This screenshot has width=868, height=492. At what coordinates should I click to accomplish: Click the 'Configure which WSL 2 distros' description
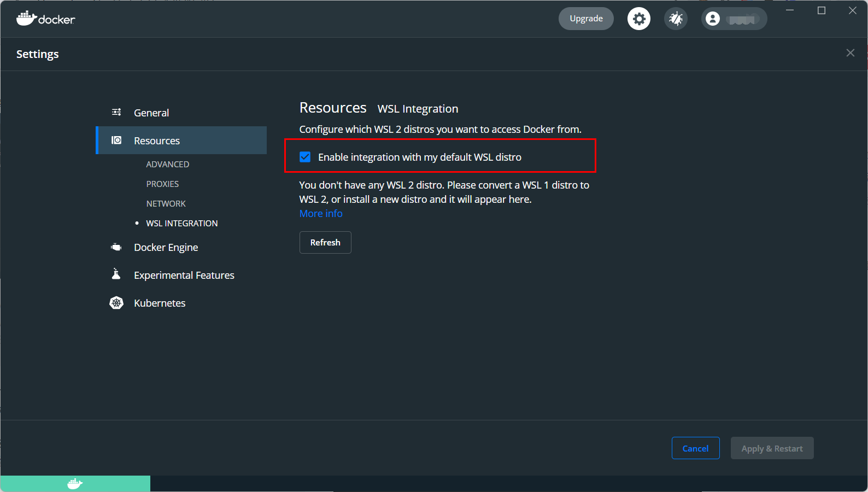pos(441,130)
